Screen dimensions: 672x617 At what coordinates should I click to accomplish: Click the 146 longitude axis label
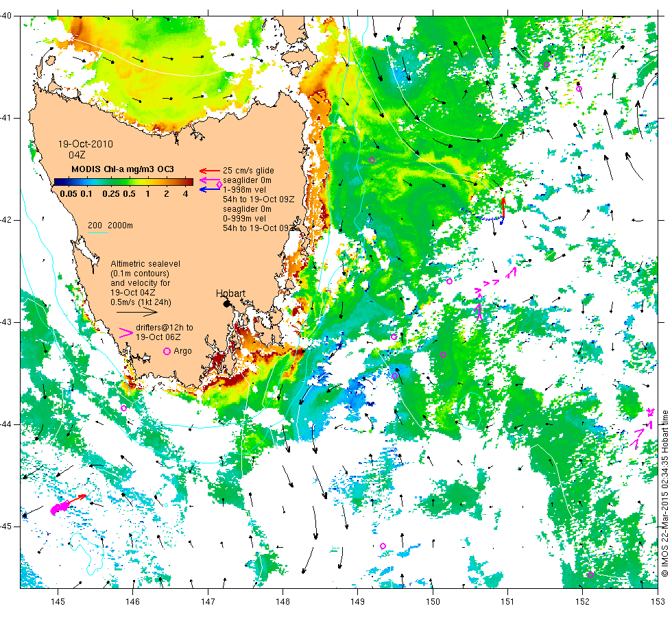133,602
